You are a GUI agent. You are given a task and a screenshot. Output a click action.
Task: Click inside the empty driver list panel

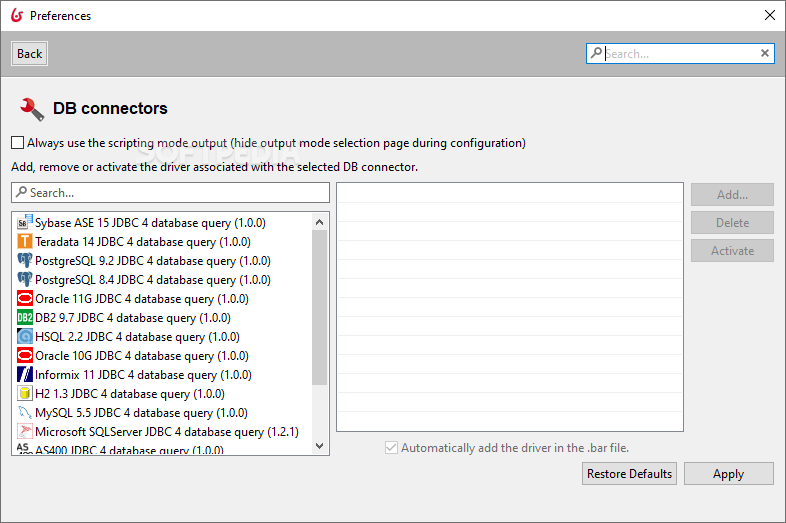click(x=510, y=307)
